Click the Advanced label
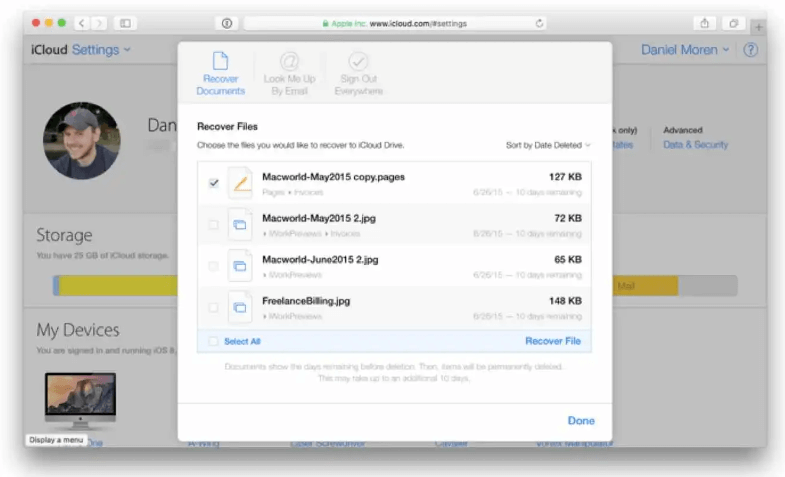Viewport: 785px width, 477px height. (683, 130)
